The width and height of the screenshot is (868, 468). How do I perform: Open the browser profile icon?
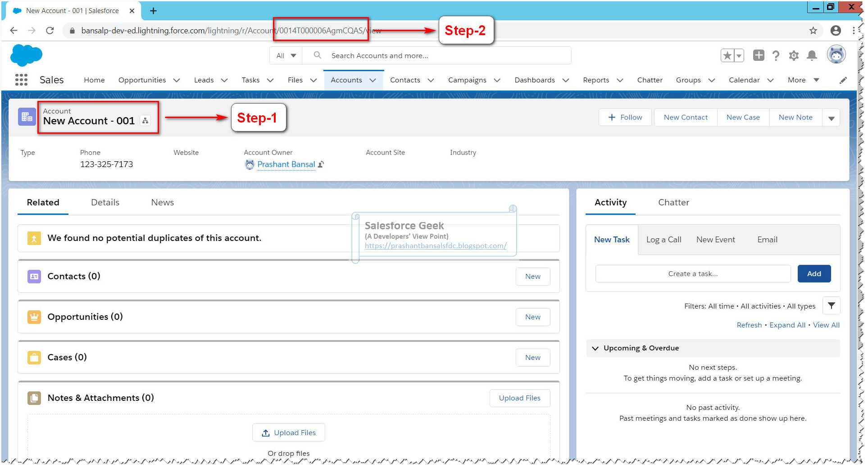(836, 30)
